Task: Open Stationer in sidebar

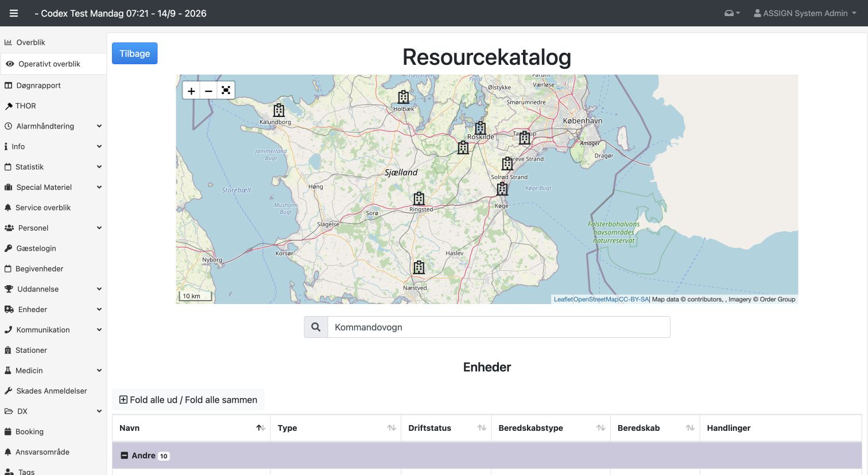Action: click(x=53, y=350)
